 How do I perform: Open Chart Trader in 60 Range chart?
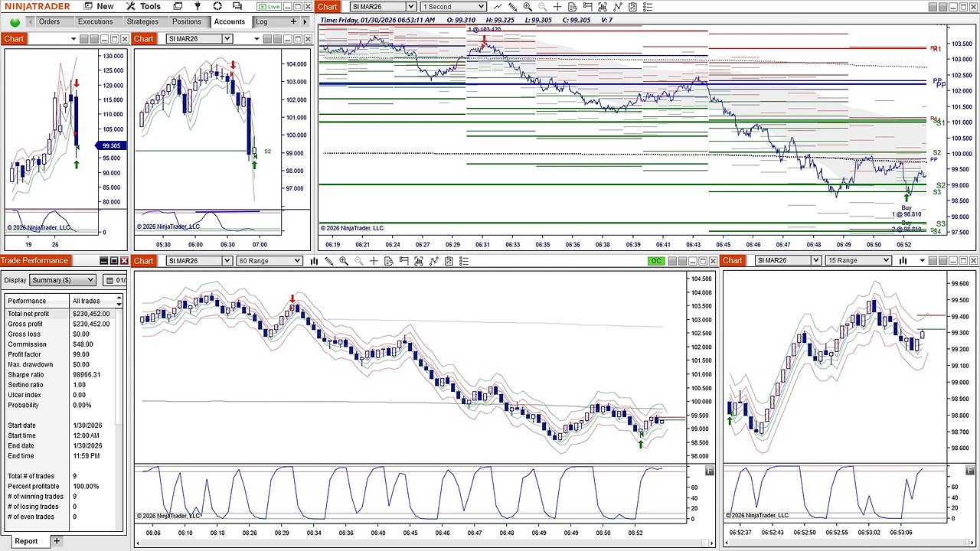[x=403, y=261]
